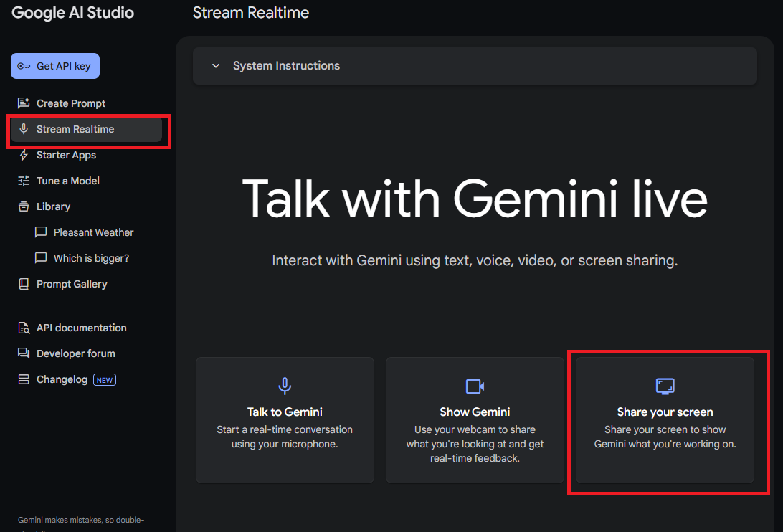Click the Google AI Studio logo text

(73, 12)
